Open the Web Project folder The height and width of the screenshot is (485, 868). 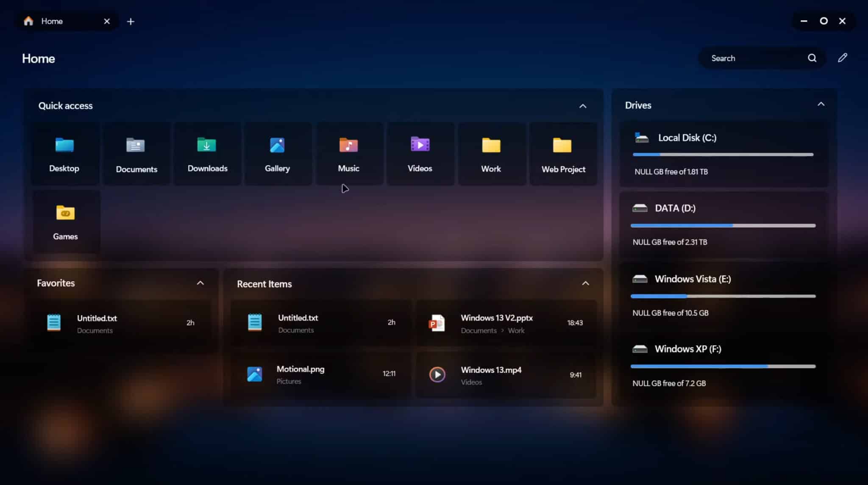[x=562, y=153]
